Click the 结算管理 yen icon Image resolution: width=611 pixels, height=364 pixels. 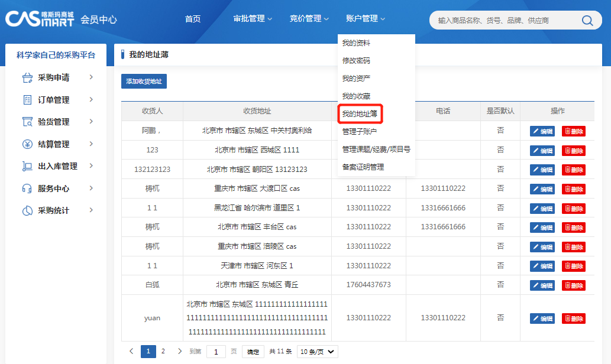(x=27, y=144)
